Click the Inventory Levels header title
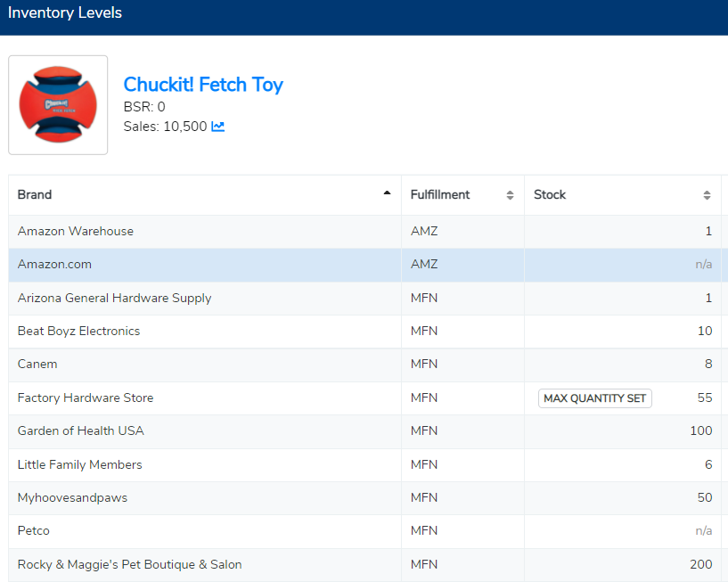 pos(65,12)
